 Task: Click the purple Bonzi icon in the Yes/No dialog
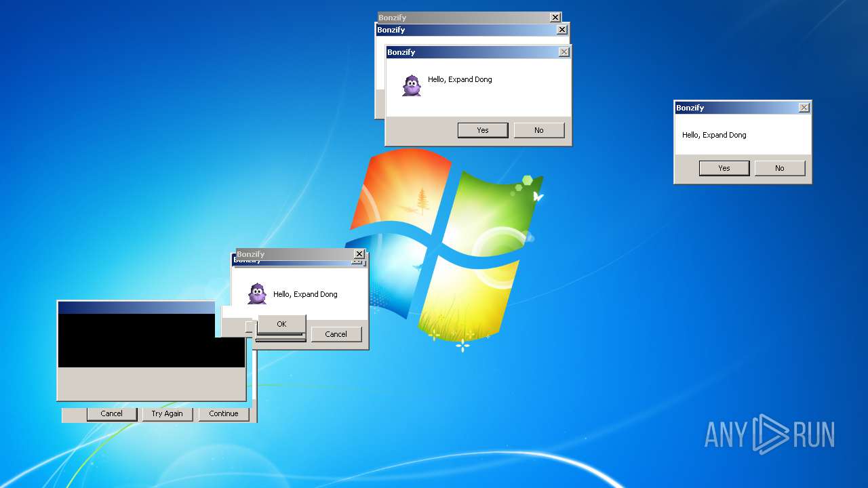[412, 85]
